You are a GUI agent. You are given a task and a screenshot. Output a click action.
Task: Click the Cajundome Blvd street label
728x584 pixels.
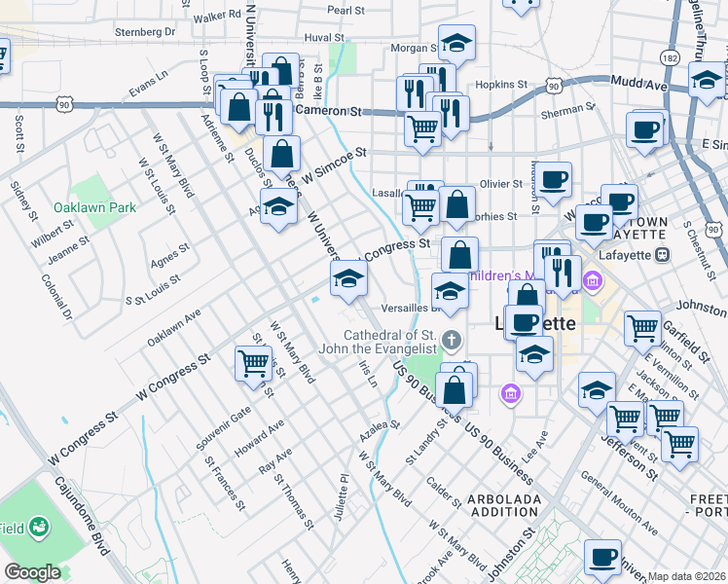click(x=83, y=515)
